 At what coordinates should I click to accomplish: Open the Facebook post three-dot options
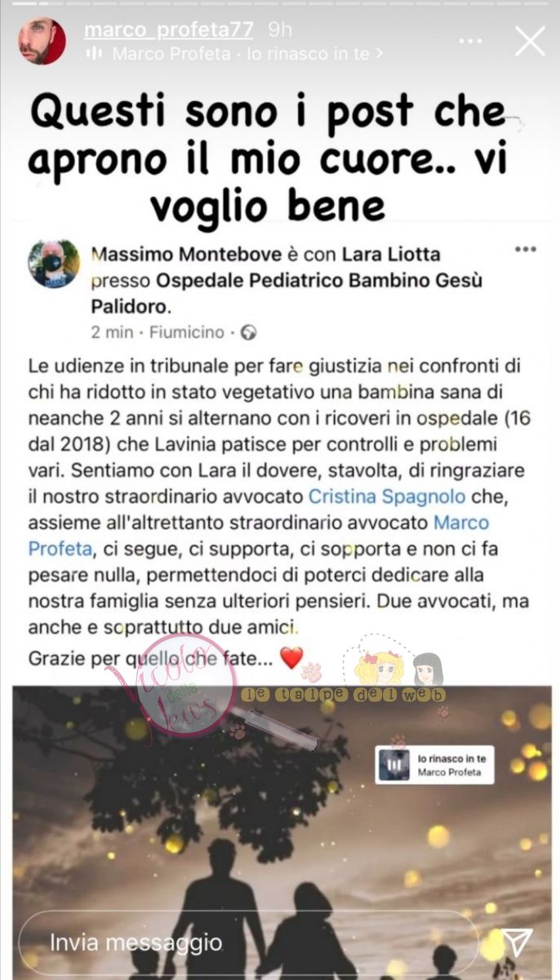526,249
